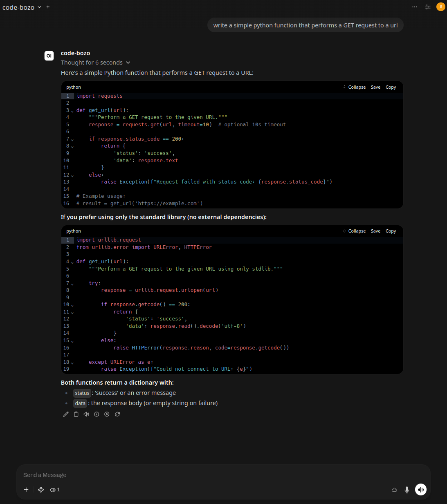Fold line 10 'if response.getcode()' block

pyautogui.click(x=72, y=305)
